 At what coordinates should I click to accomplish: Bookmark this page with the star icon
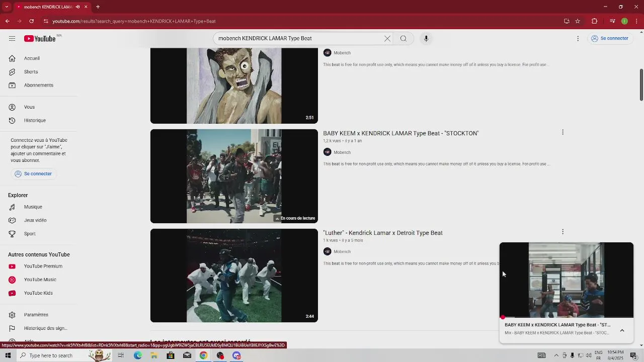[x=578, y=21]
